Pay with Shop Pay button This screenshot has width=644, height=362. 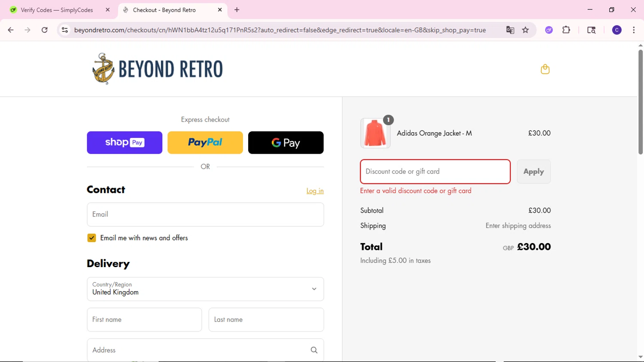125,143
